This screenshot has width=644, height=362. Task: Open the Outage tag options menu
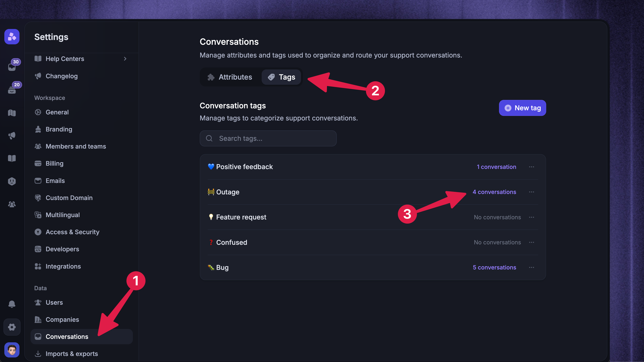point(531,192)
